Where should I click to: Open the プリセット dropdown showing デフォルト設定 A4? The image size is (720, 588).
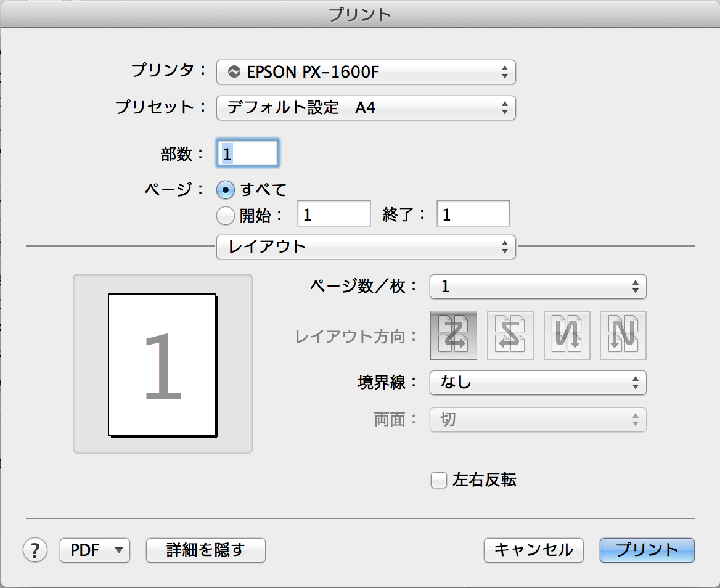[x=366, y=108]
